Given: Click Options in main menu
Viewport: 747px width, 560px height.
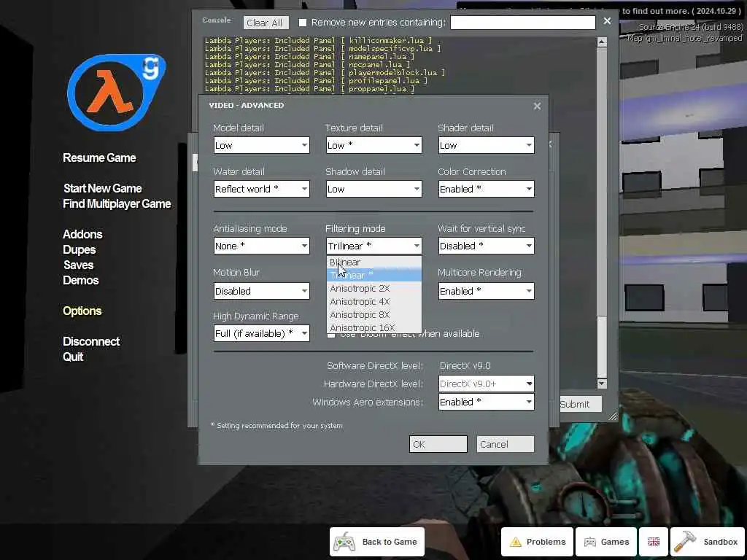Looking at the screenshot, I should click(82, 311).
